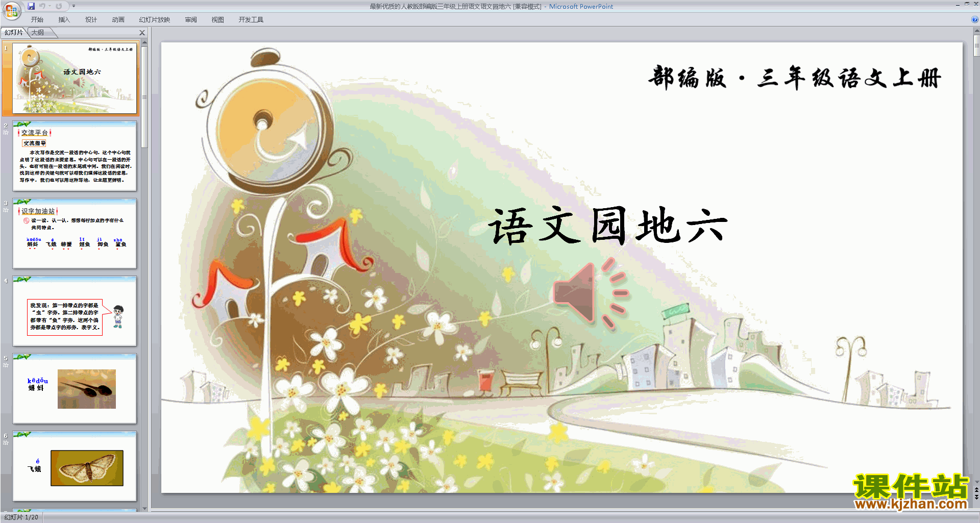Click the main slide area scroll down arrow
Viewport: 980px width, 523px height.
976,482
